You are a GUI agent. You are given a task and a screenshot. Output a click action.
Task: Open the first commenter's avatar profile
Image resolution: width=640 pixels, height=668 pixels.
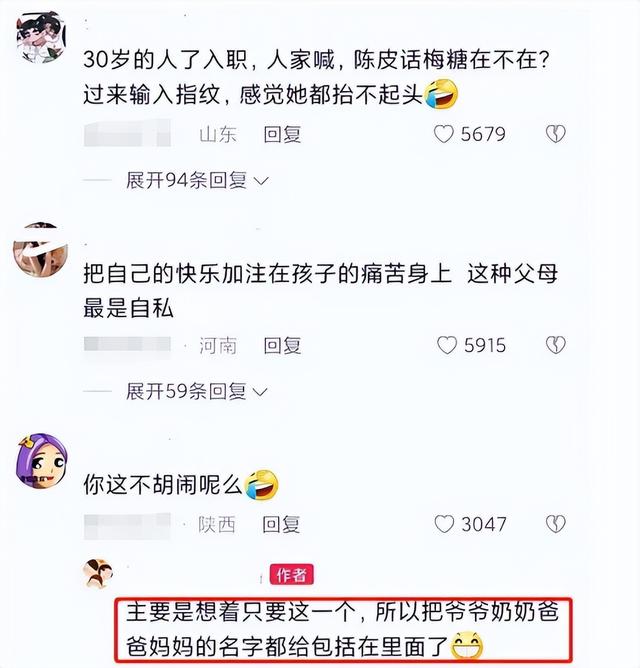41,37
